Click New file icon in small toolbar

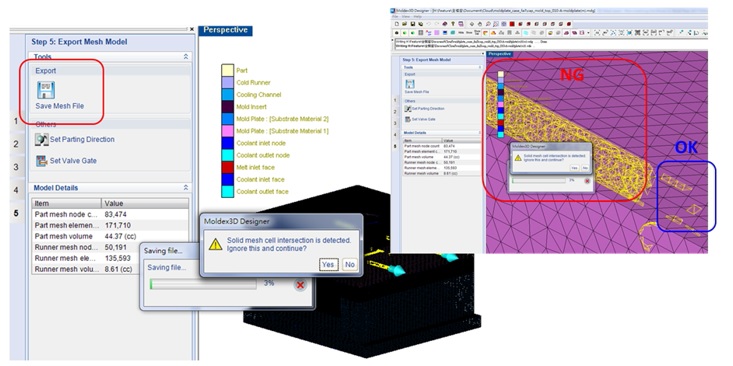(x=397, y=24)
